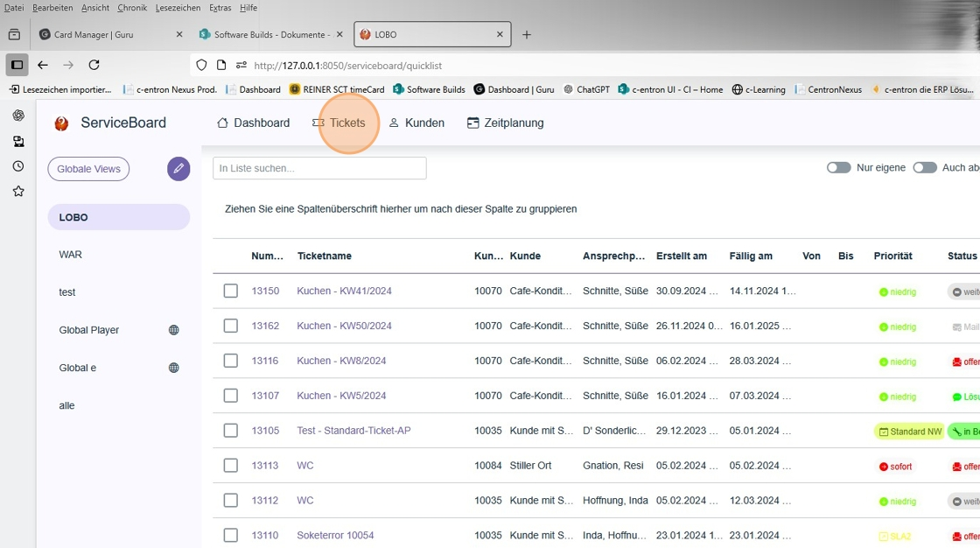
Task: Open the ChatGPT sidebar panel icon
Action: pos(18,116)
